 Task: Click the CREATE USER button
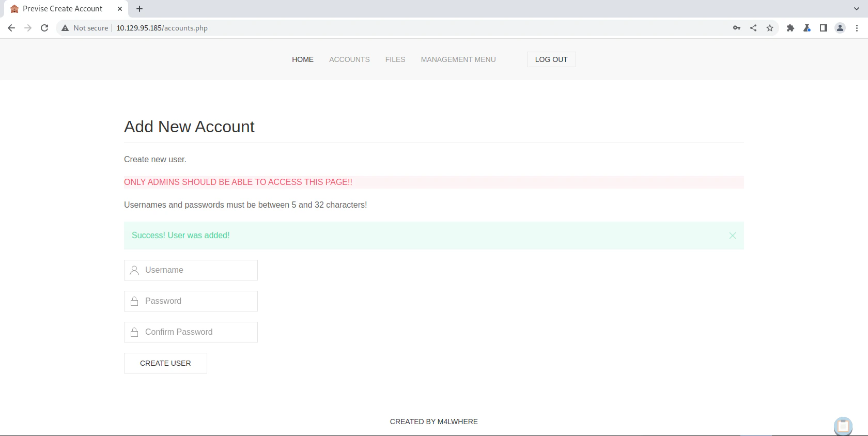(165, 363)
